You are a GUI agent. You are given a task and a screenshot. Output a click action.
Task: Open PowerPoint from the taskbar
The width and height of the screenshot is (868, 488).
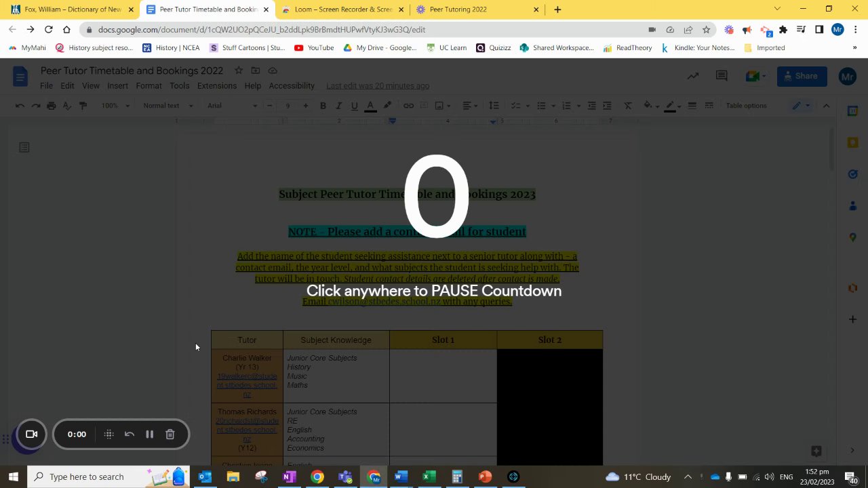485,476
